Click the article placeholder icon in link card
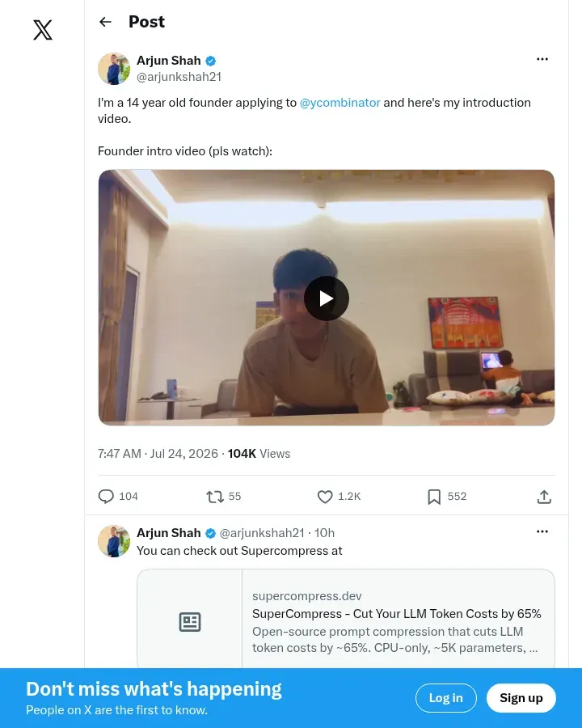The width and height of the screenshot is (582, 728). (190, 622)
